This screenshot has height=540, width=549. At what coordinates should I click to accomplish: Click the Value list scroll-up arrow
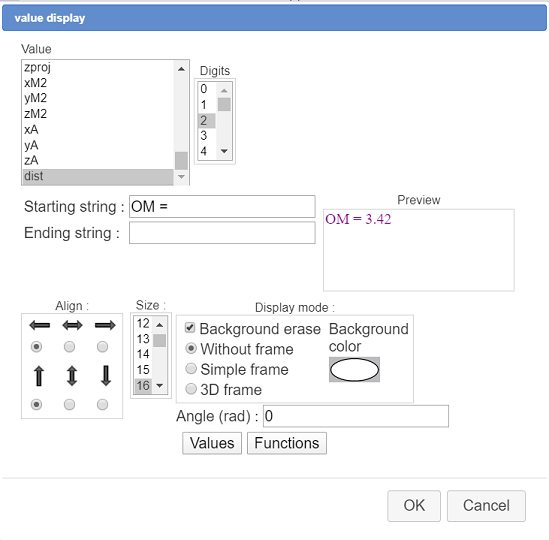pyautogui.click(x=181, y=69)
